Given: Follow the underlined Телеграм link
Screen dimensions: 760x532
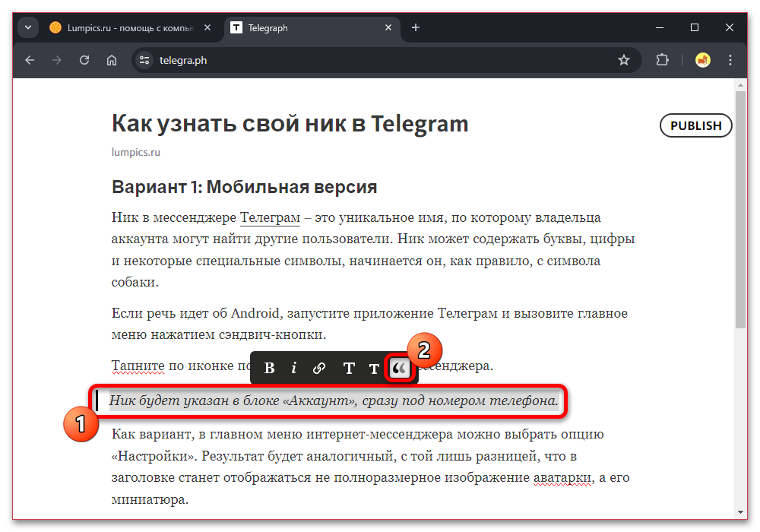Looking at the screenshot, I should [270, 217].
